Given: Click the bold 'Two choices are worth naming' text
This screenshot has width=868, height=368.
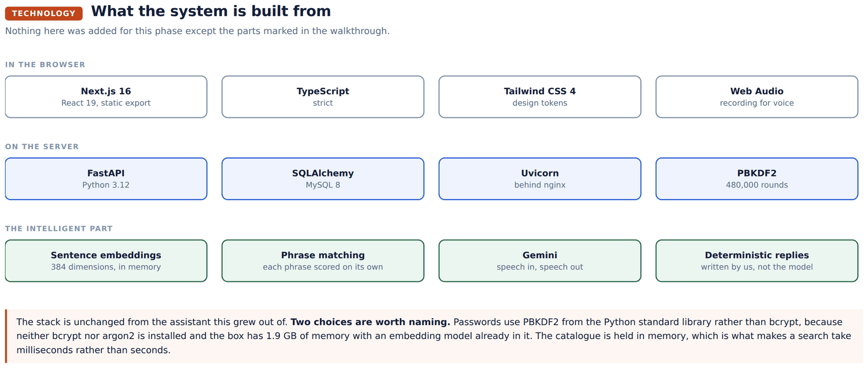Looking at the screenshot, I should point(370,322).
